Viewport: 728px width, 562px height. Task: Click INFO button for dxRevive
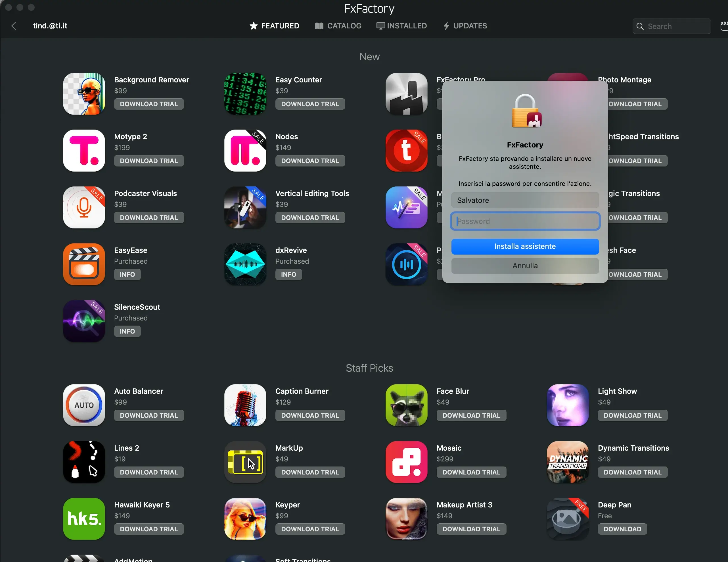click(x=289, y=274)
